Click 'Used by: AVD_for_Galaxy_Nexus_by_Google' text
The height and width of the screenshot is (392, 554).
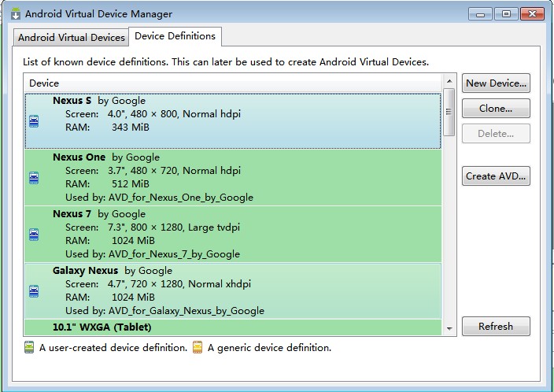click(x=165, y=311)
